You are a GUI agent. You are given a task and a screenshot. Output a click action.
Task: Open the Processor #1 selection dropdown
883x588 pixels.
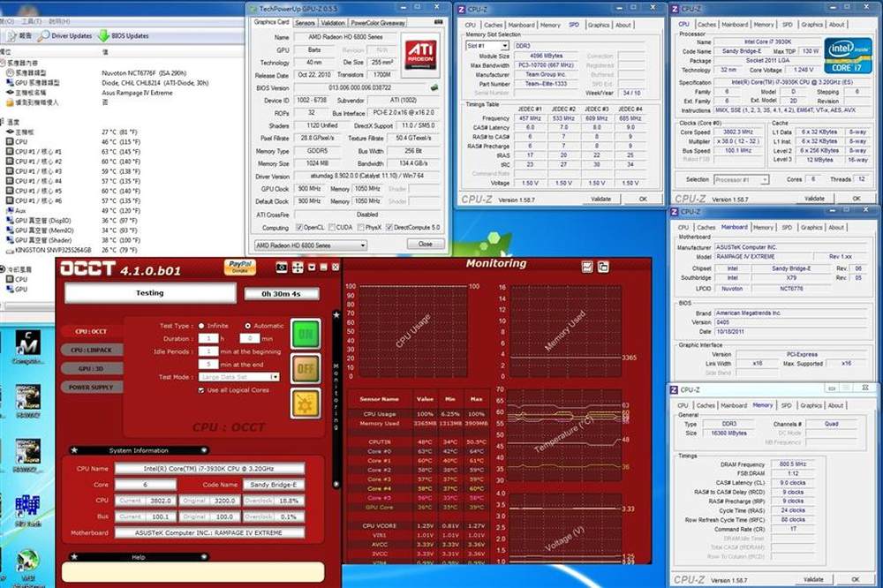pyautogui.click(x=764, y=180)
